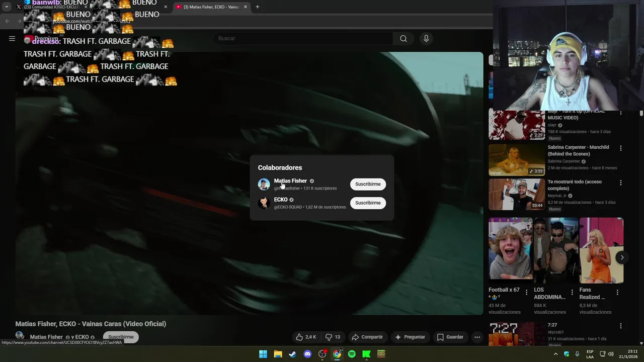Close the X Comunidad JOSEO tab
This screenshot has width=644, height=362.
click(86, 7)
